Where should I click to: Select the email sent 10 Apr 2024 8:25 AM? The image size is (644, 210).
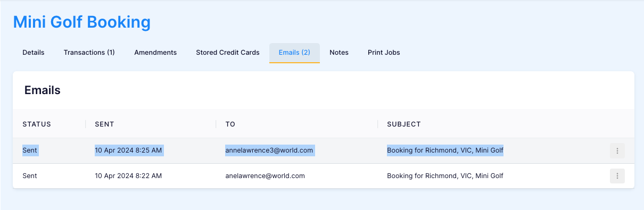324,151
